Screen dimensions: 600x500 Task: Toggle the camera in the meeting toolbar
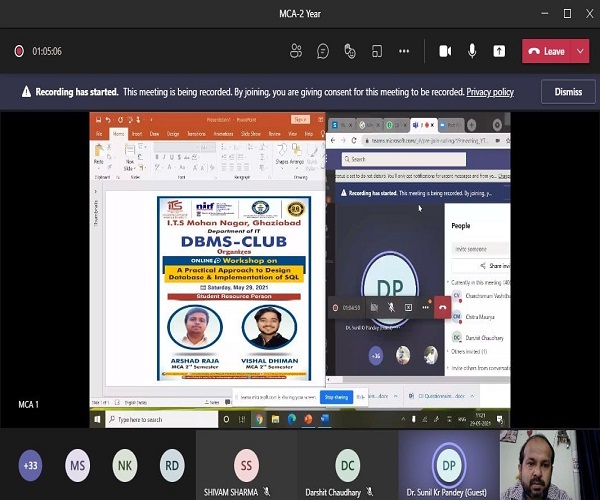tap(445, 51)
